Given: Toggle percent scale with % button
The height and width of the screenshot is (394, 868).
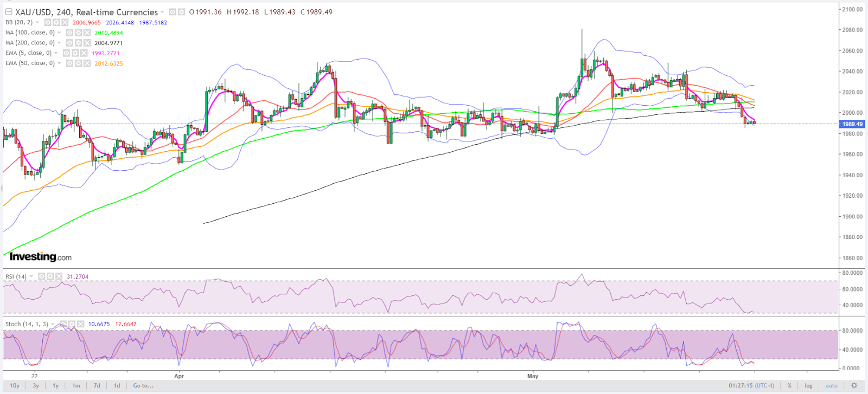Looking at the screenshot, I should [789, 386].
